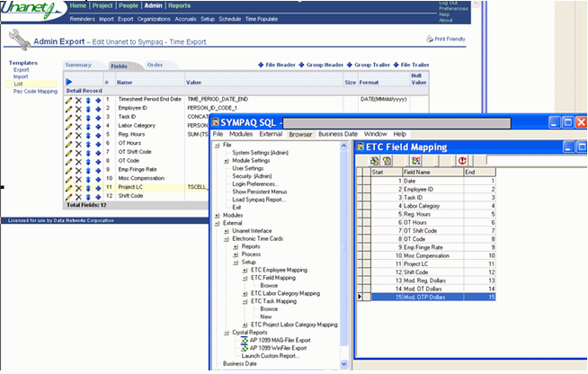
Task: Expand ETC Project Labor Category Mapping node
Action: click(x=245, y=325)
